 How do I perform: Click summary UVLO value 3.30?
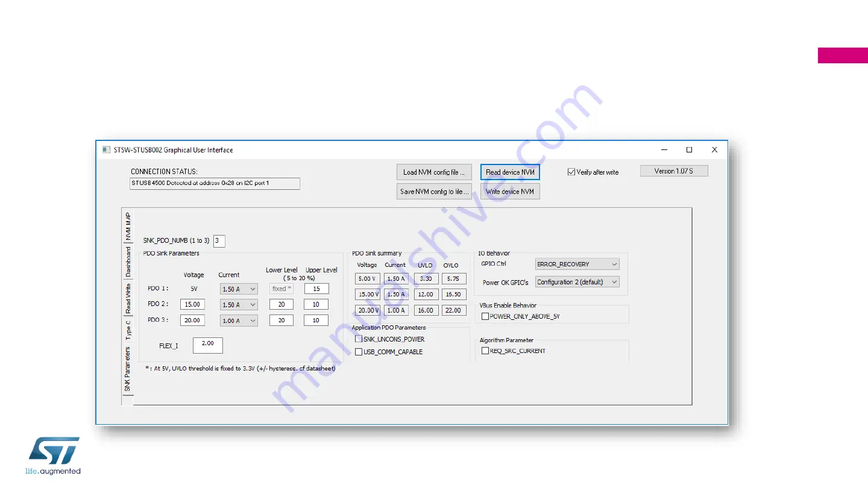tap(426, 279)
